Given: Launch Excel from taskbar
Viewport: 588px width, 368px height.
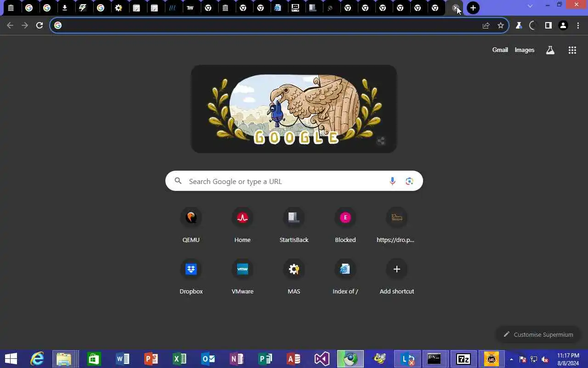Looking at the screenshot, I should coord(180,359).
